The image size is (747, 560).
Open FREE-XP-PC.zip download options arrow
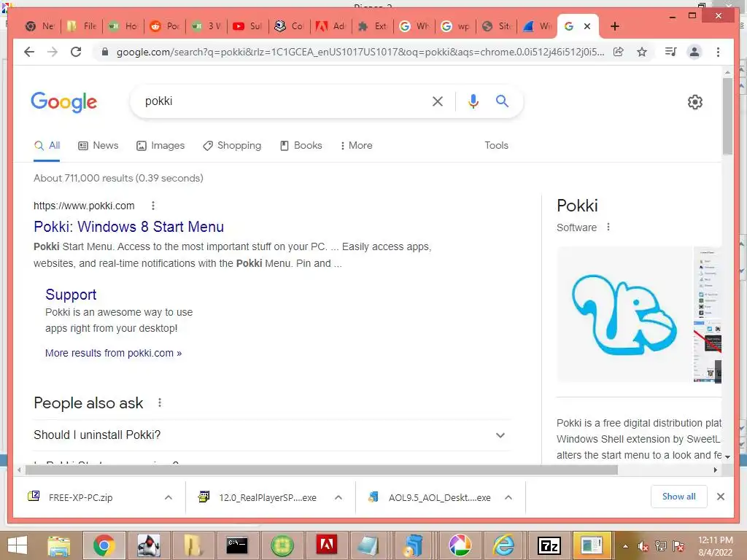pyautogui.click(x=169, y=497)
